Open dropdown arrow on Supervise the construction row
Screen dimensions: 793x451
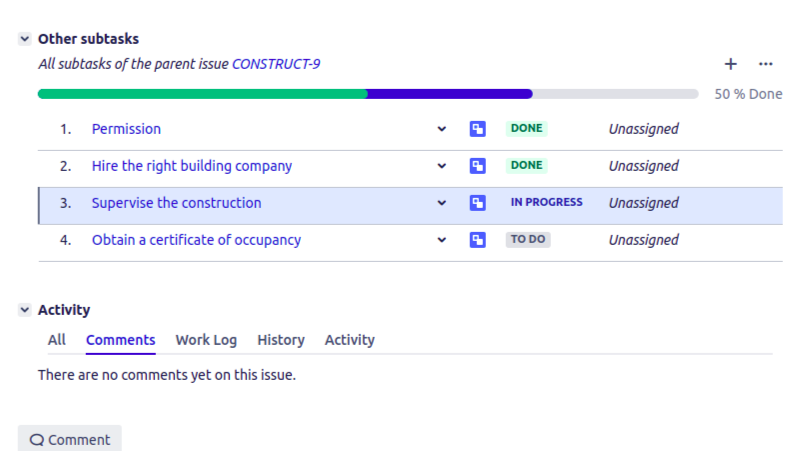pyautogui.click(x=442, y=203)
